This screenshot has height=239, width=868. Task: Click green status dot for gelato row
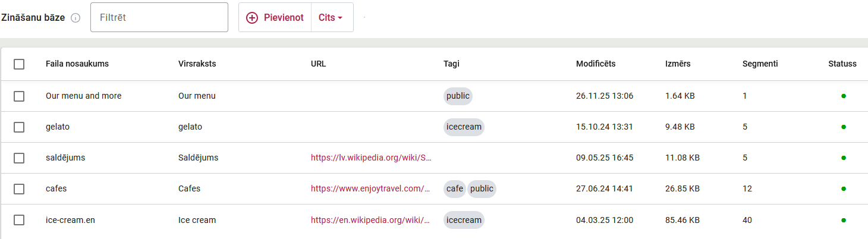pyautogui.click(x=843, y=127)
